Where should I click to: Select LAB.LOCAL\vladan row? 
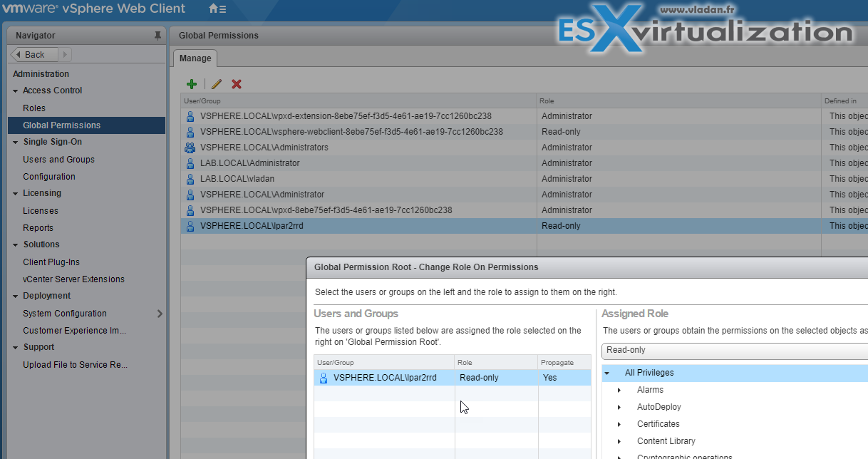[x=525, y=179]
